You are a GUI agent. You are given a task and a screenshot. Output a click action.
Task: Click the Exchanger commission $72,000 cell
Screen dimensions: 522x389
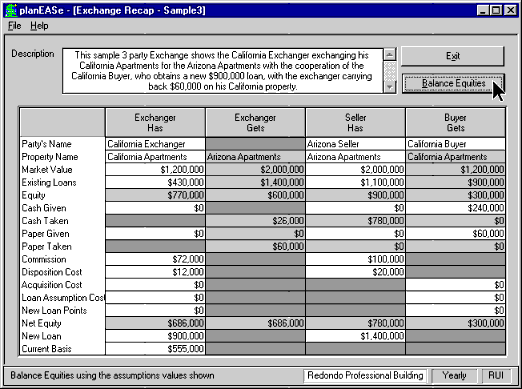(x=155, y=259)
